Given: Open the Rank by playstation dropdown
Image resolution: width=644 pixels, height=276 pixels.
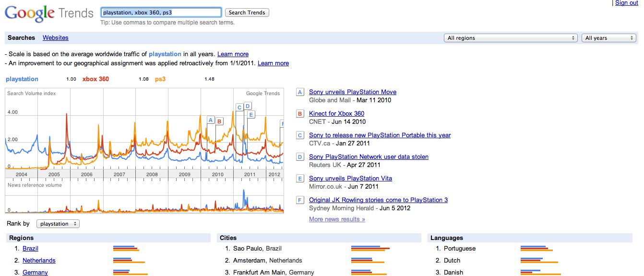Looking at the screenshot, I should 58,224.
